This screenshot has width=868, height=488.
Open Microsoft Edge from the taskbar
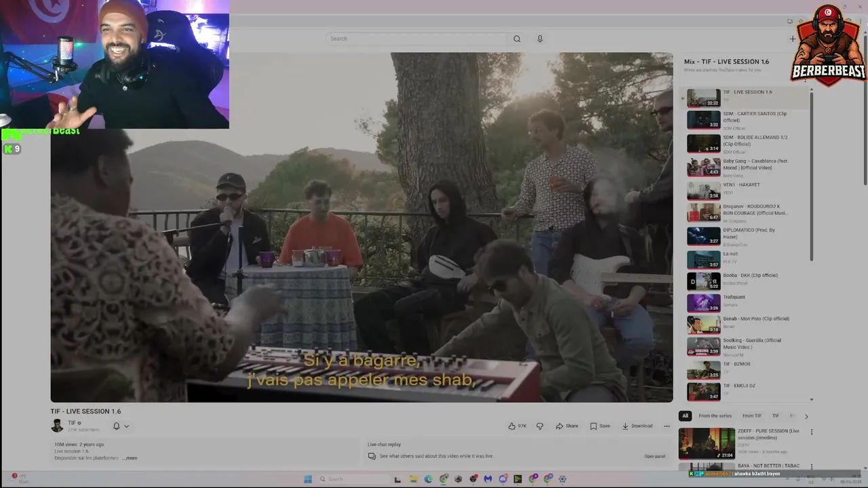pyautogui.click(x=428, y=479)
